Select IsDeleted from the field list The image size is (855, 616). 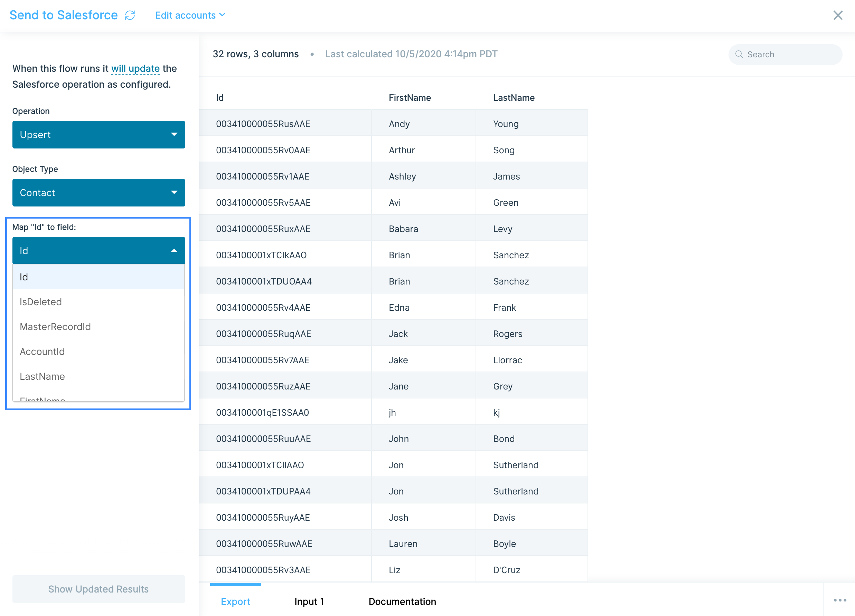click(x=41, y=302)
